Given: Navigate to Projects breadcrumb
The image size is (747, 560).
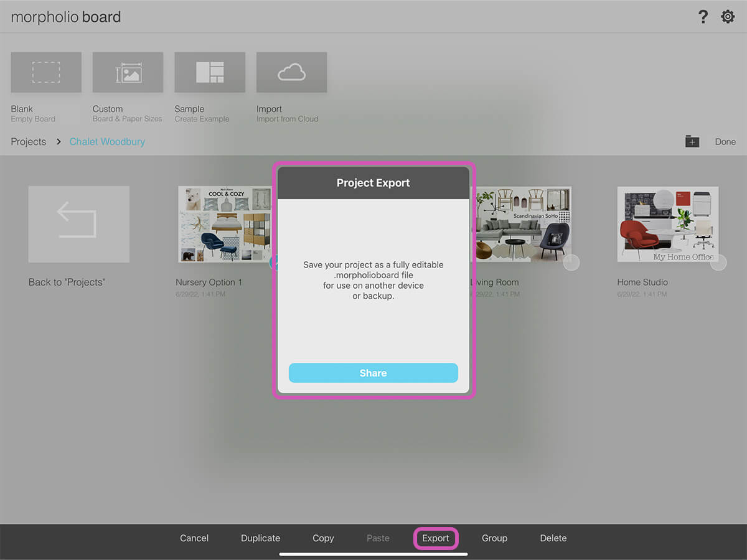Looking at the screenshot, I should click(29, 142).
